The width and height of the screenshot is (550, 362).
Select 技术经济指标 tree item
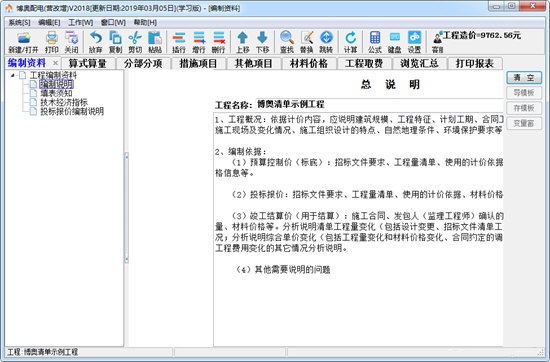tap(64, 102)
